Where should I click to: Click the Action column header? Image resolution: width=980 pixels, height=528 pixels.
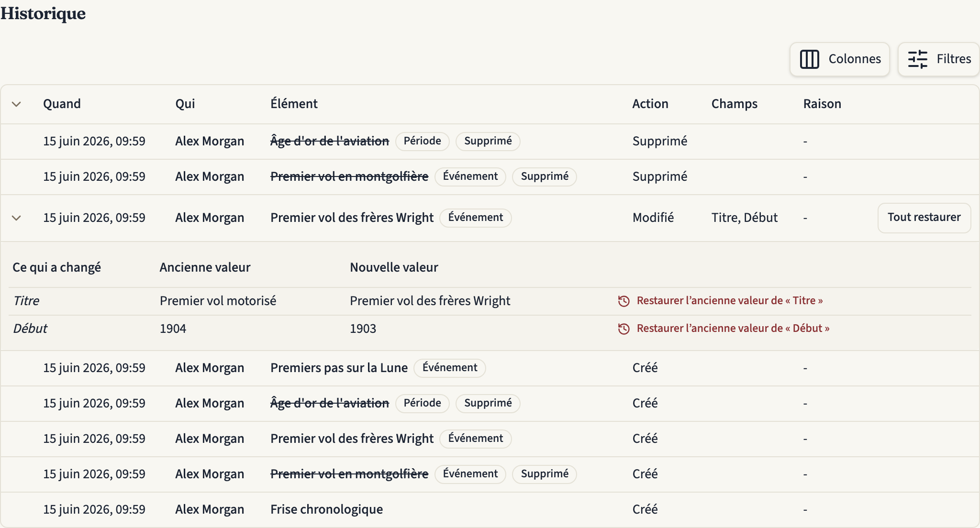click(650, 104)
